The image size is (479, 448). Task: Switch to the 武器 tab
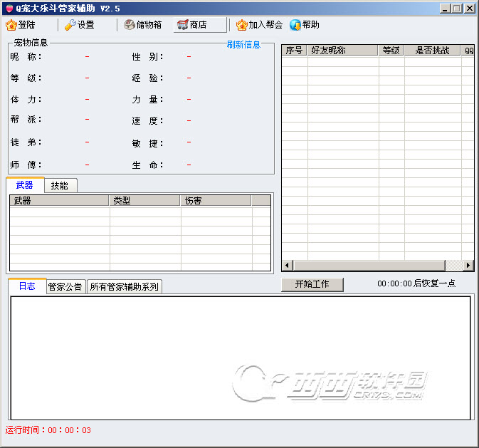coord(25,185)
